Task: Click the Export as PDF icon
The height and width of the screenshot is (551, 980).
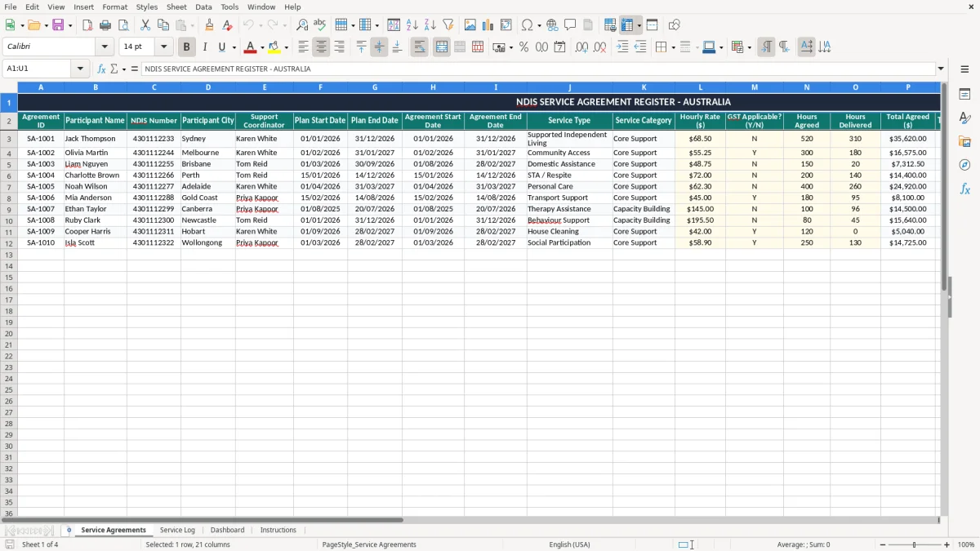Action: tap(87, 25)
